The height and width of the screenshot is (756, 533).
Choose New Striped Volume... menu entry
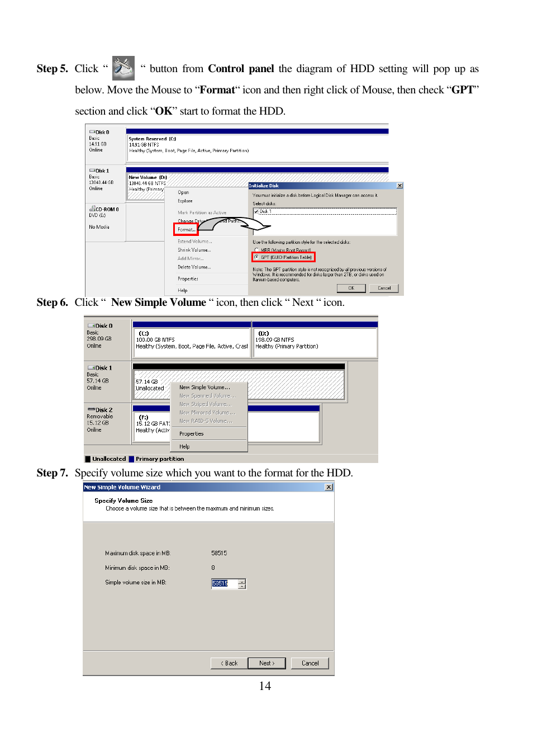[x=205, y=404]
